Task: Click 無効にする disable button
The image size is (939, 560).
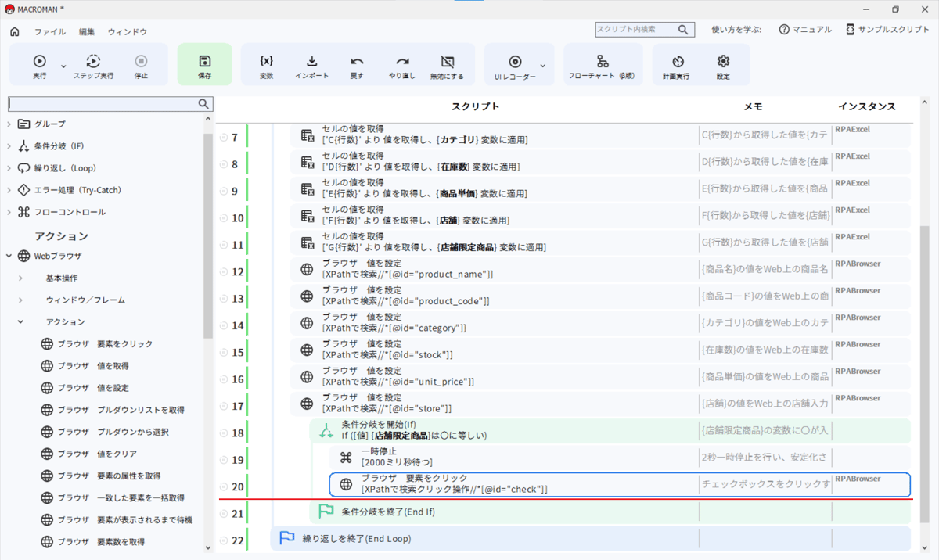Action: [447, 66]
